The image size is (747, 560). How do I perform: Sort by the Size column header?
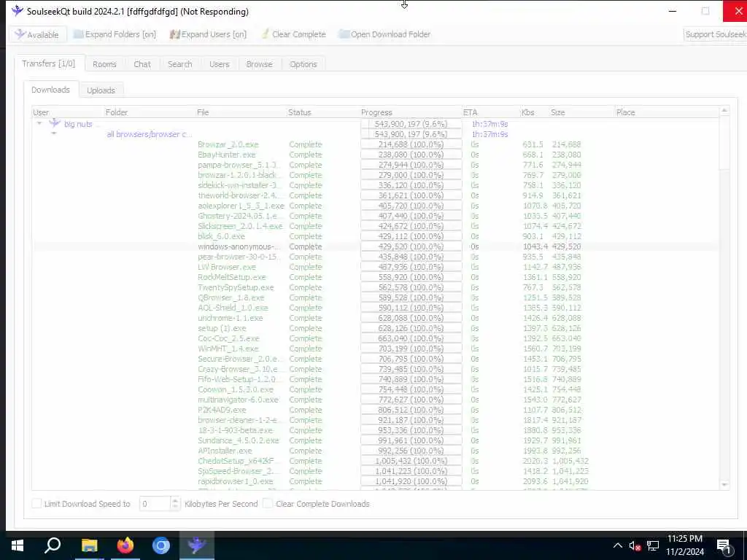coord(582,112)
